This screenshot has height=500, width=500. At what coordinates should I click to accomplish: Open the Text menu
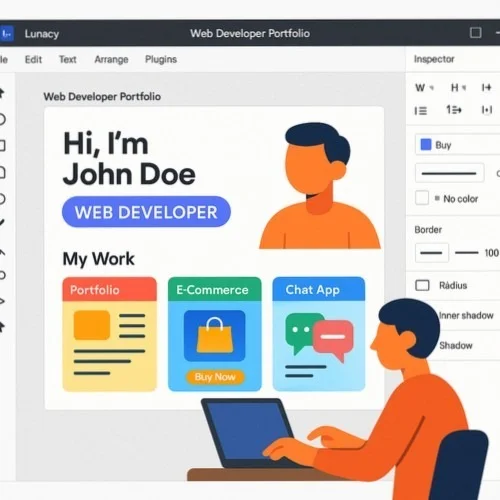(x=68, y=60)
